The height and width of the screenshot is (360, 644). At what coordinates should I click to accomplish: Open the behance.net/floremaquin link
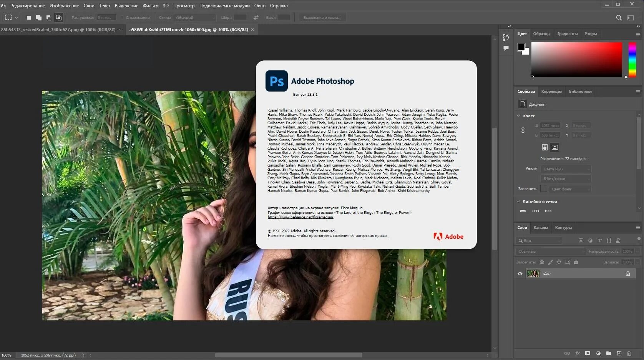(300, 217)
